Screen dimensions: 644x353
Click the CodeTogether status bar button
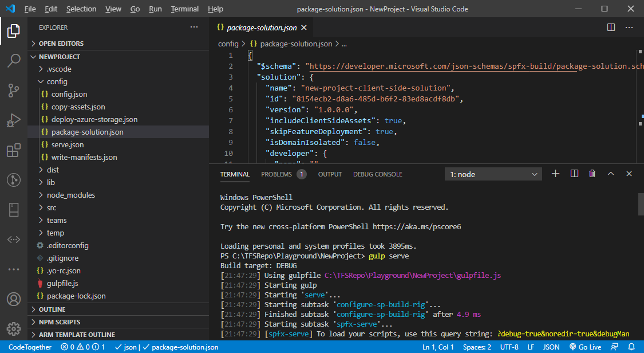(x=30, y=347)
